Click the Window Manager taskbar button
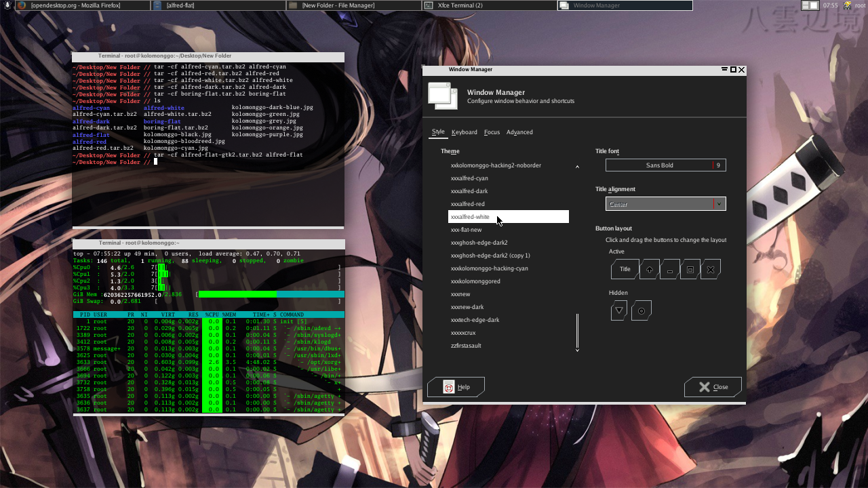The image size is (868, 488). tap(625, 5)
